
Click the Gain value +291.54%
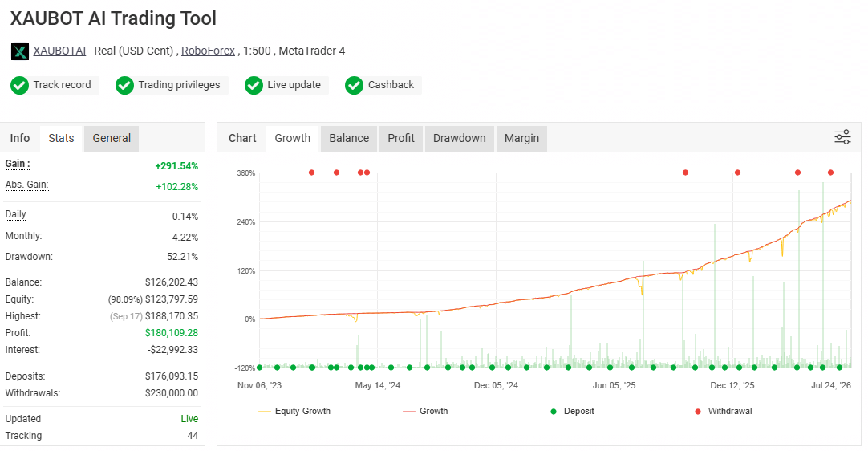[176, 166]
